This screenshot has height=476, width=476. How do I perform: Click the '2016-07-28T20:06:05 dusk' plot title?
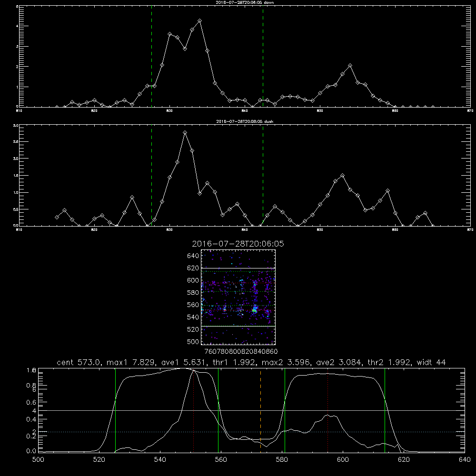[x=245, y=121]
